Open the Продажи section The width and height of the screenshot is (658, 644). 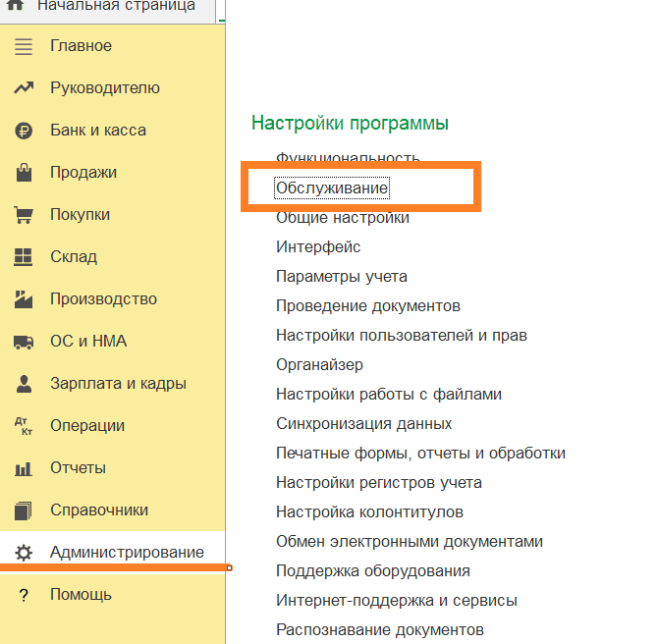(x=83, y=173)
